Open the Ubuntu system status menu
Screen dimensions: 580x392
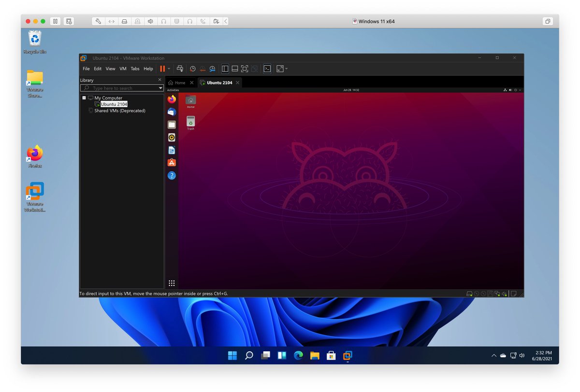[512, 90]
